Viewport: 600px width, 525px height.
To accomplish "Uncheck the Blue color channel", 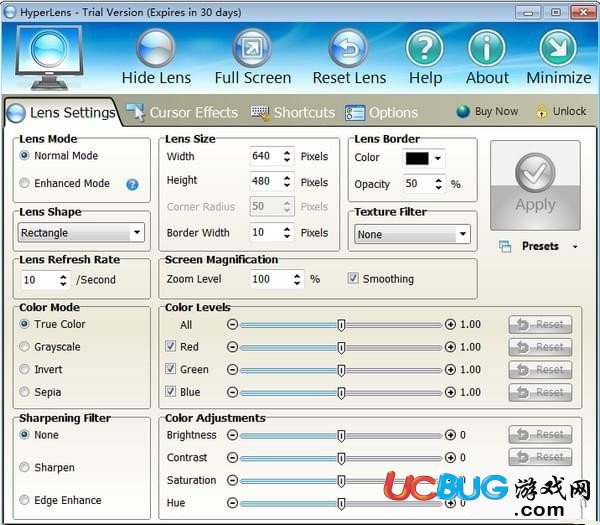I will (x=170, y=391).
